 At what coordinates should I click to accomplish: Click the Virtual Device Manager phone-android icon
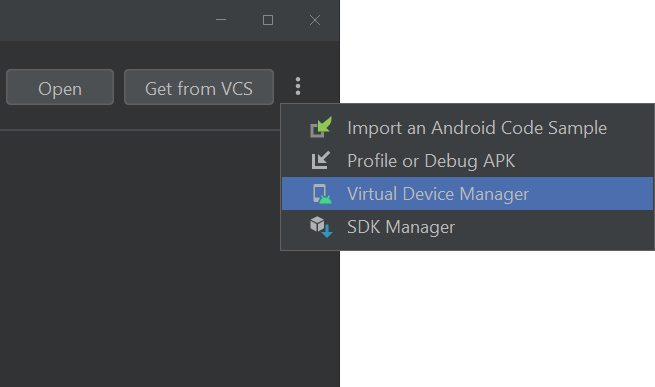322,194
